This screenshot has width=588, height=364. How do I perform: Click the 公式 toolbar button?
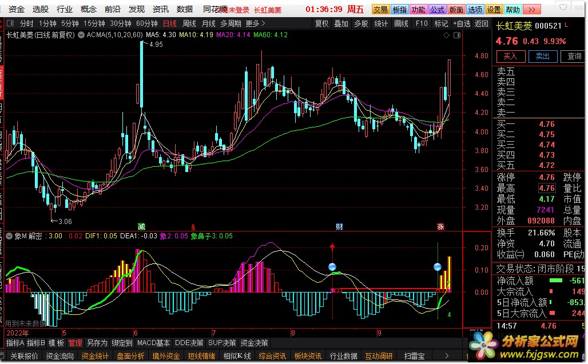pyautogui.click(x=437, y=9)
